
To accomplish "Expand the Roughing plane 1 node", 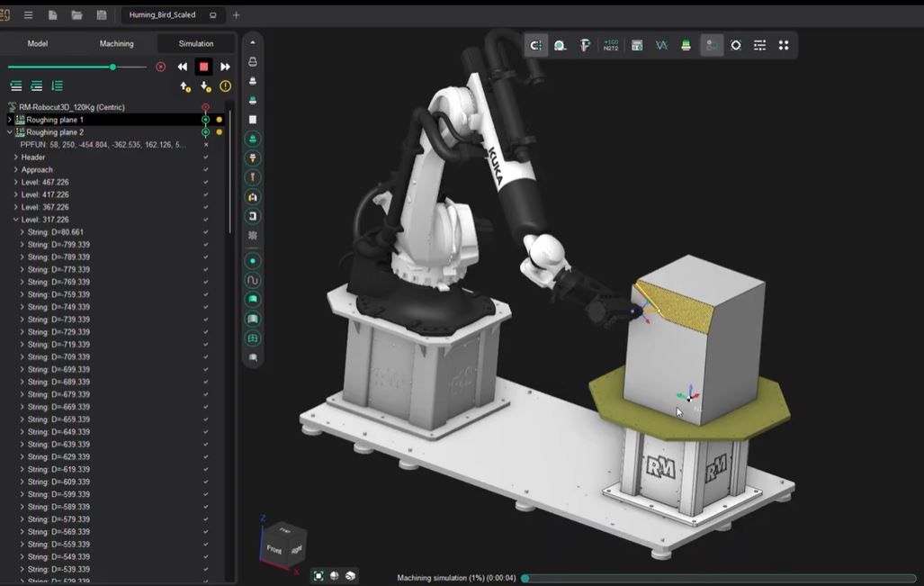I will point(10,118).
